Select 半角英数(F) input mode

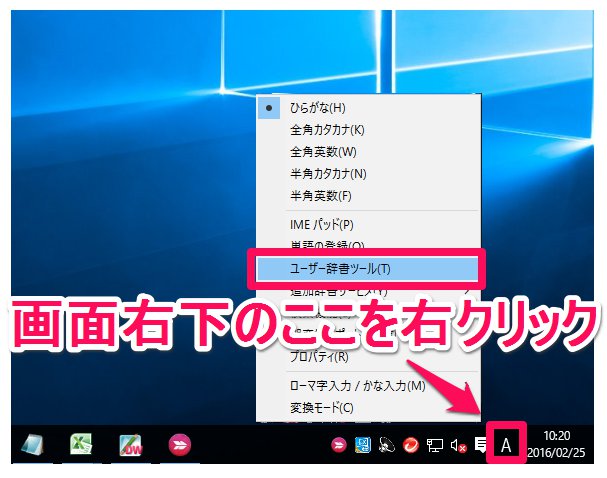(x=369, y=196)
